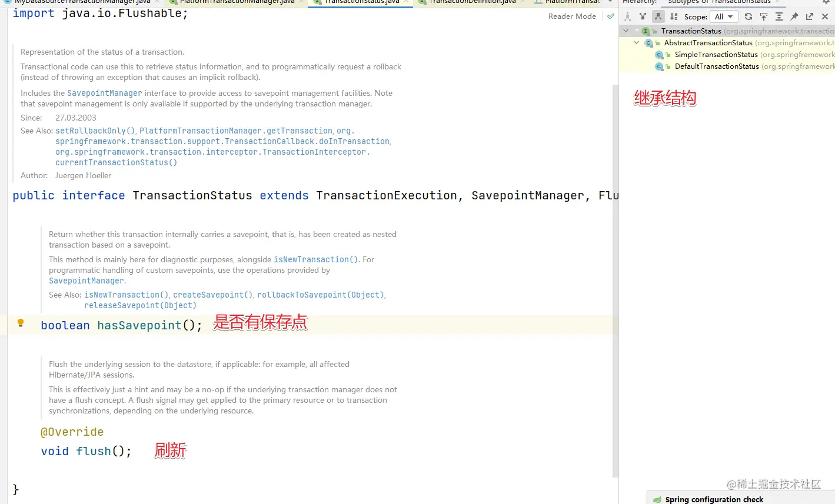Click the upward arrow icon beside the refresh icon

pyautogui.click(x=764, y=16)
